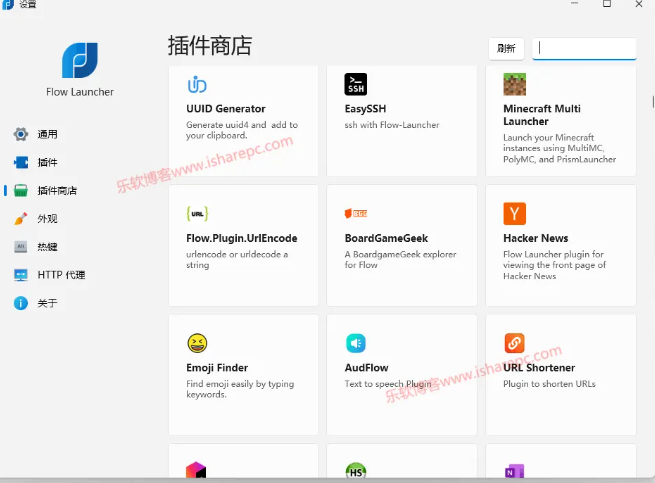Select 插件商店 in the sidebar
This screenshot has height=483, width=655.
click(x=57, y=191)
